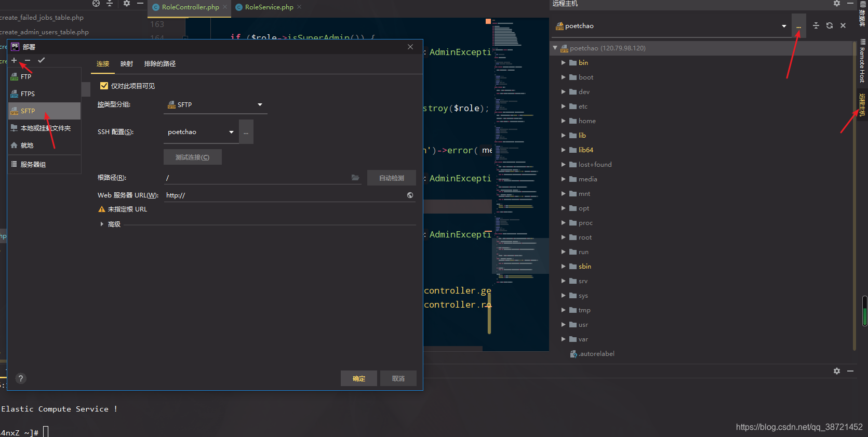
Task: Close the RoleService.php tab
Action: point(299,7)
